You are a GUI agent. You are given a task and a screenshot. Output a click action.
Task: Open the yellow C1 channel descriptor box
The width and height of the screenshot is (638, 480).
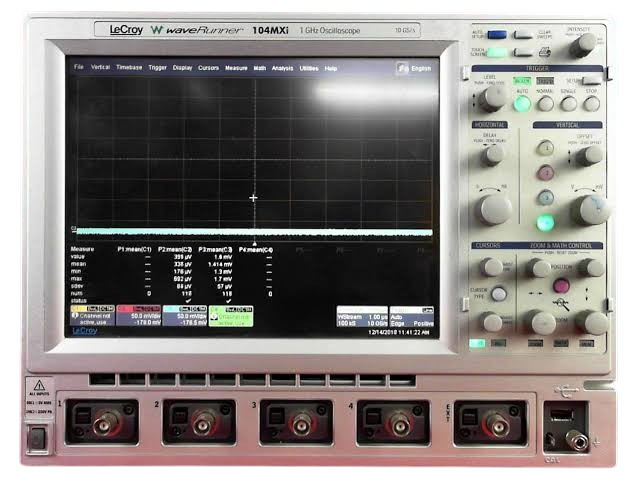click(x=92, y=316)
